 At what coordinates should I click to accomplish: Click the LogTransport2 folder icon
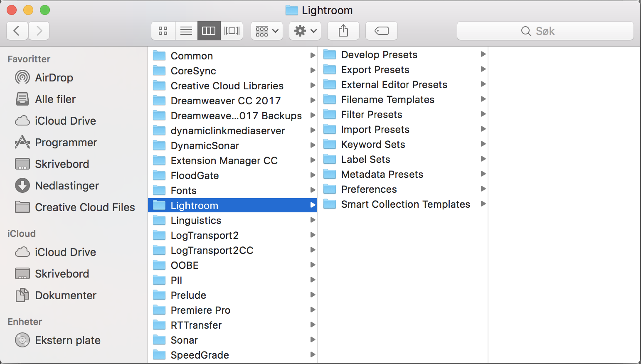(x=159, y=235)
